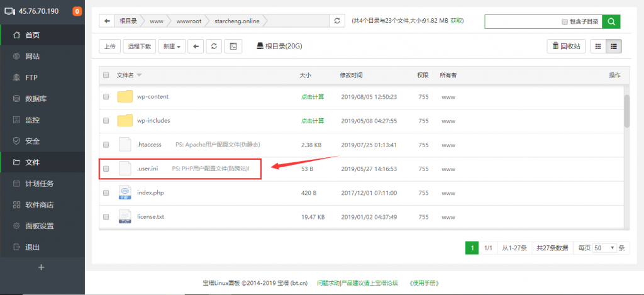Open the index.php file name
Screen dimensions: 644x295
coord(150,192)
